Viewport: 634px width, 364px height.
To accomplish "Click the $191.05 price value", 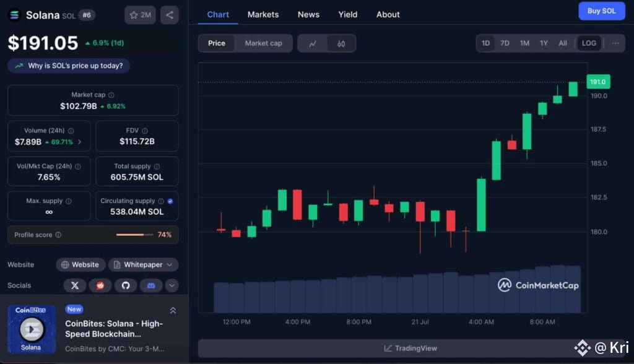I will (x=43, y=43).
